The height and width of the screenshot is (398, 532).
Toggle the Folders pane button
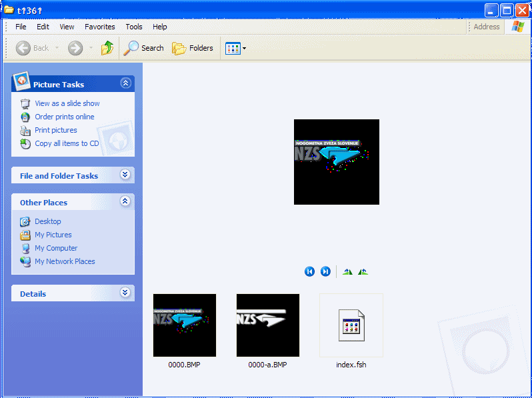193,48
